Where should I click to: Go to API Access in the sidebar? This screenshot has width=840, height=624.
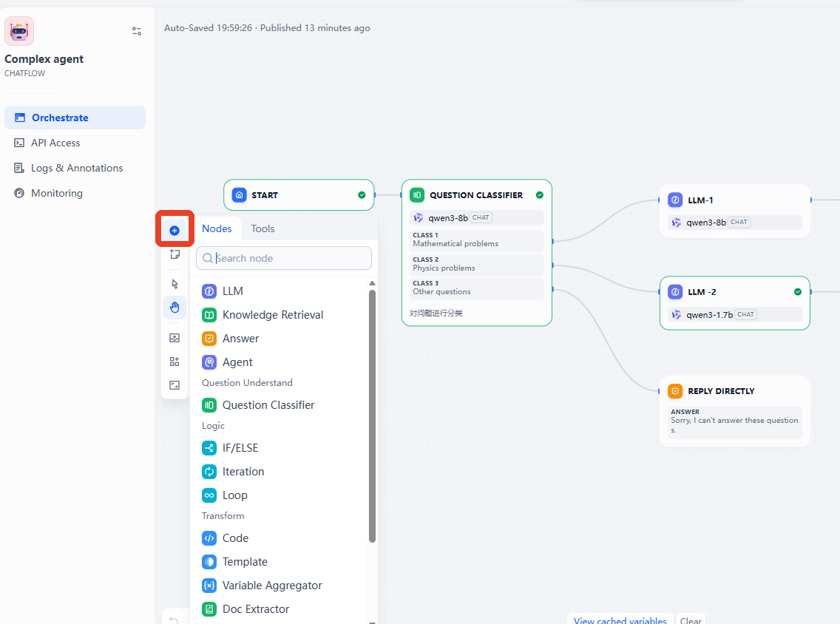(x=75, y=143)
